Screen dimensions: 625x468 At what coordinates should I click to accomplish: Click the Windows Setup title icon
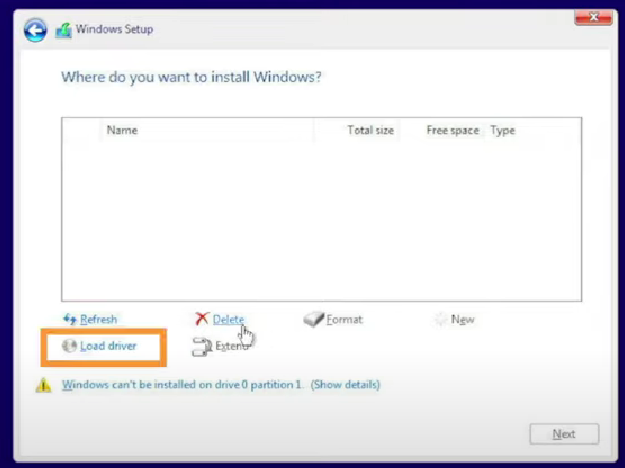click(63, 30)
